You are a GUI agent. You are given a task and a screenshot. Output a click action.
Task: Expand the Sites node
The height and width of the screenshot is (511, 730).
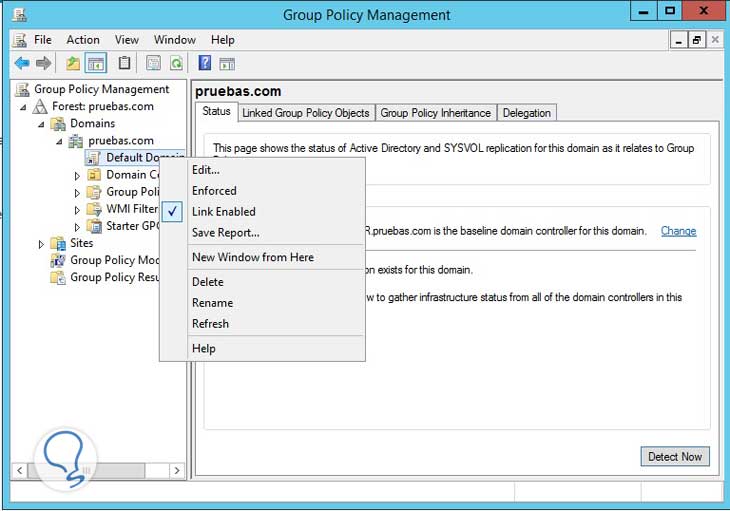coord(41,244)
